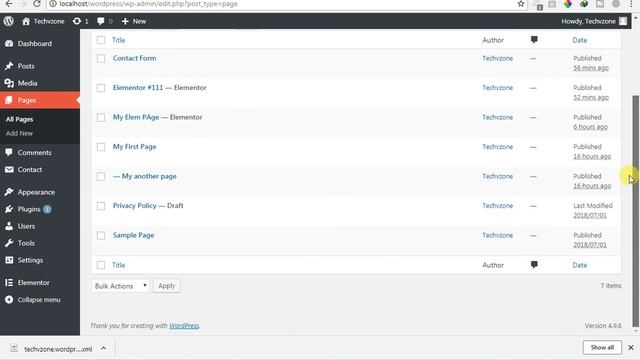Viewport: 640px width, 360px height.
Task: Open Elementor #111 page link
Action: pos(138,87)
